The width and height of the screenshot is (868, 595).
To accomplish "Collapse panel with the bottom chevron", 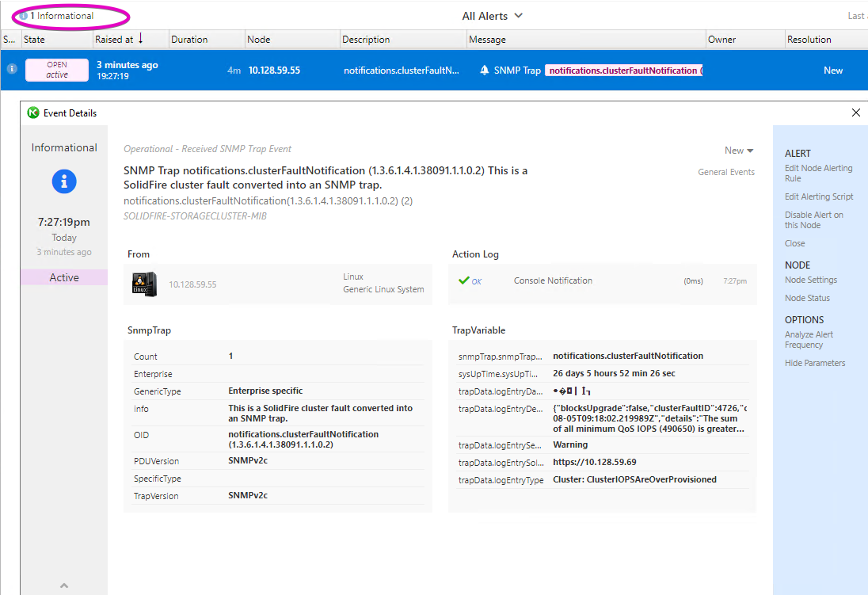I will click(64, 585).
